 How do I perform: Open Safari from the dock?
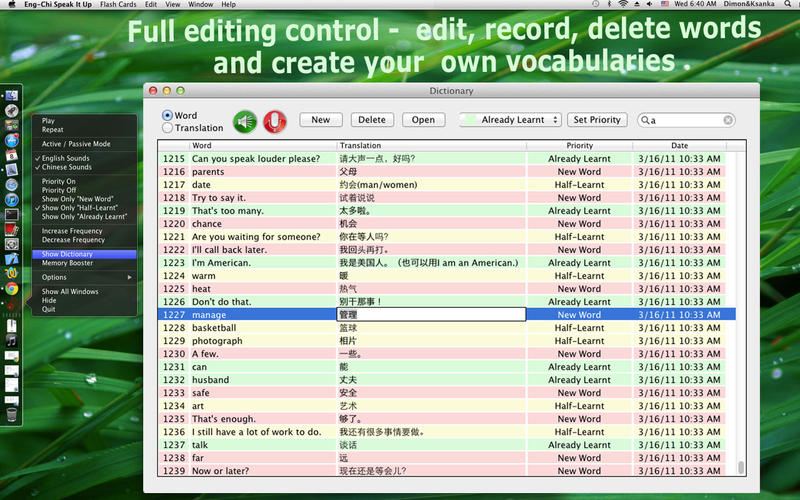(x=11, y=184)
